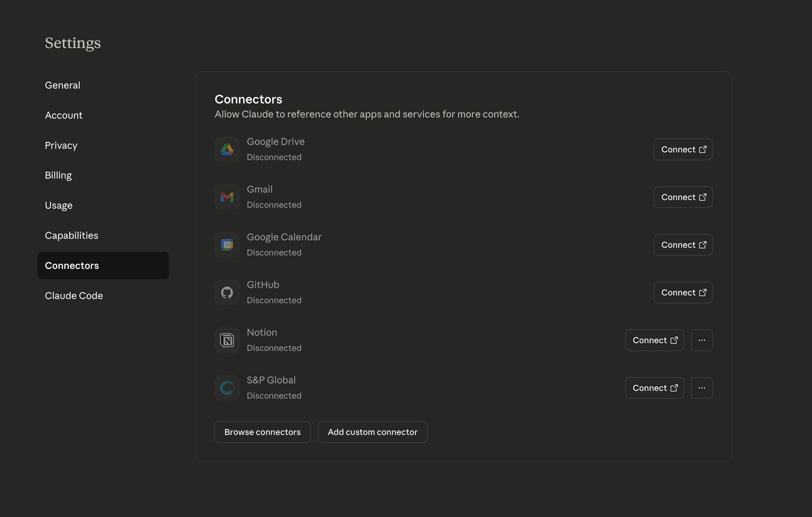This screenshot has height=517, width=812.
Task: Click Browse connectors button
Action: (263, 432)
